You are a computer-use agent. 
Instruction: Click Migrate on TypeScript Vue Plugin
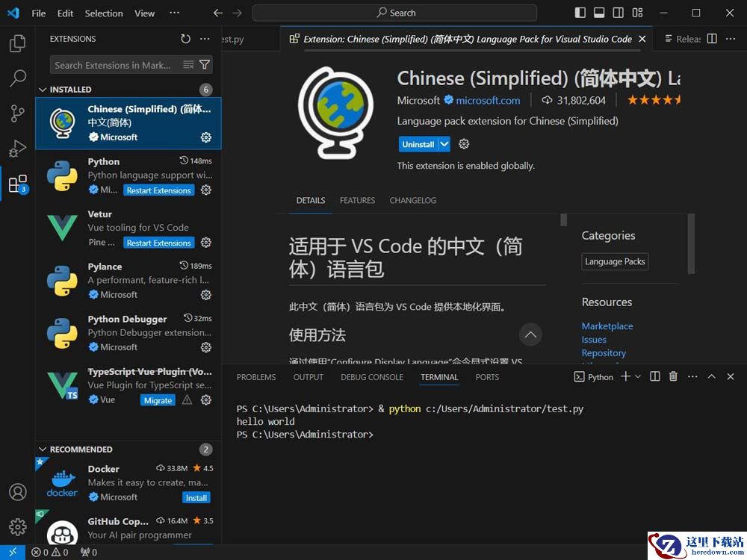(158, 400)
